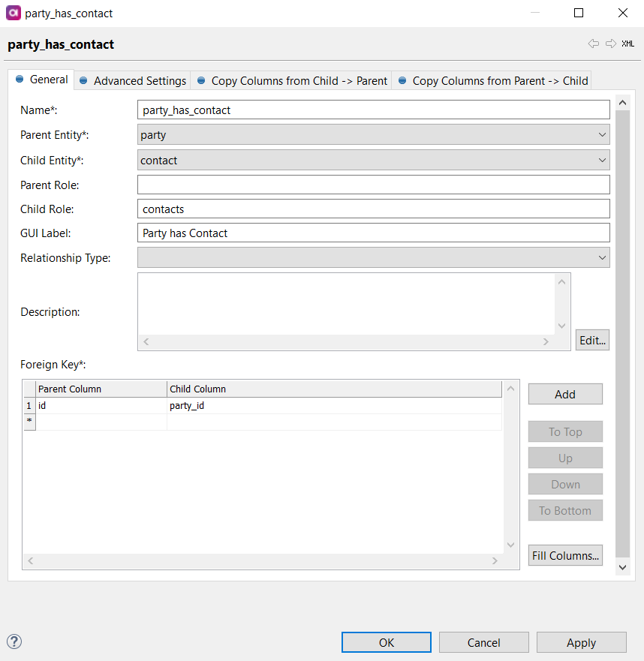Switch to the Advanced Settings tab
The width and height of the screenshot is (644, 661).
[x=139, y=80]
